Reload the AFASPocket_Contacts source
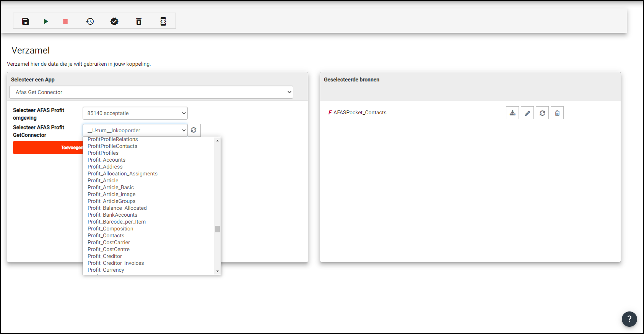This screenshot has height=334, width=644. pos(542,113)
